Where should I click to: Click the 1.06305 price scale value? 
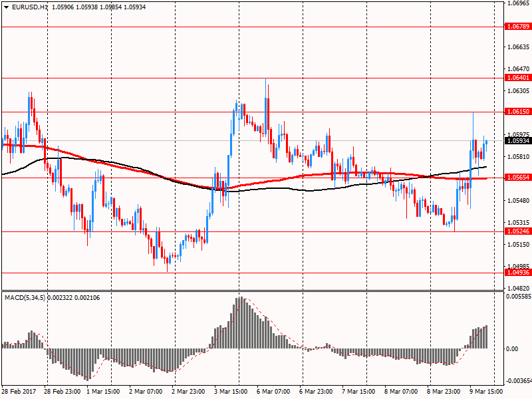pyautogui.click(x=518, y=90)
